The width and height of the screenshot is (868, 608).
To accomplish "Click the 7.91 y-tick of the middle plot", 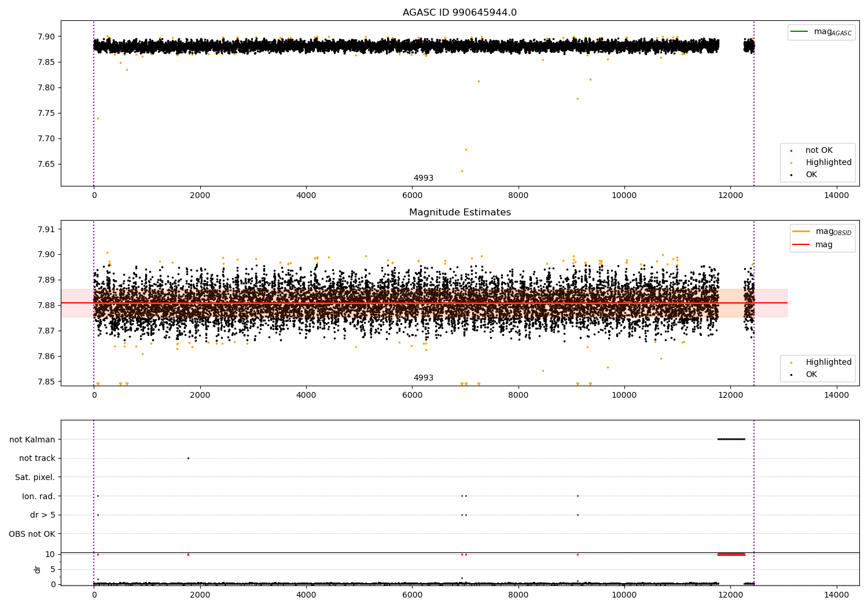I will (46, 229).
